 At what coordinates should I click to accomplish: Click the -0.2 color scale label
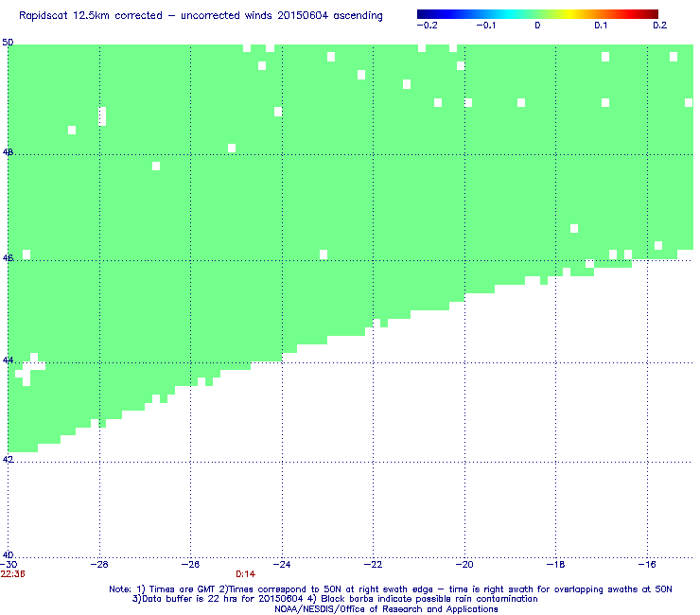click(428, 26)
